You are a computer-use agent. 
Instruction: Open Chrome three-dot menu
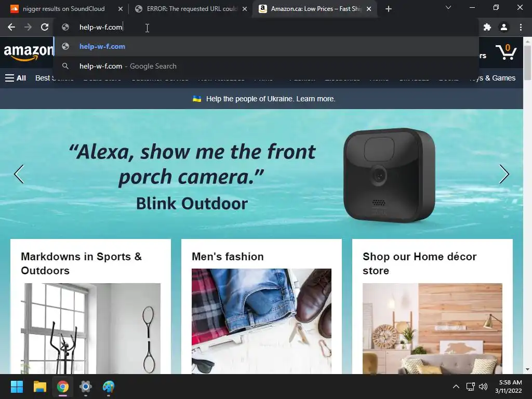click(x=521, y=27)
